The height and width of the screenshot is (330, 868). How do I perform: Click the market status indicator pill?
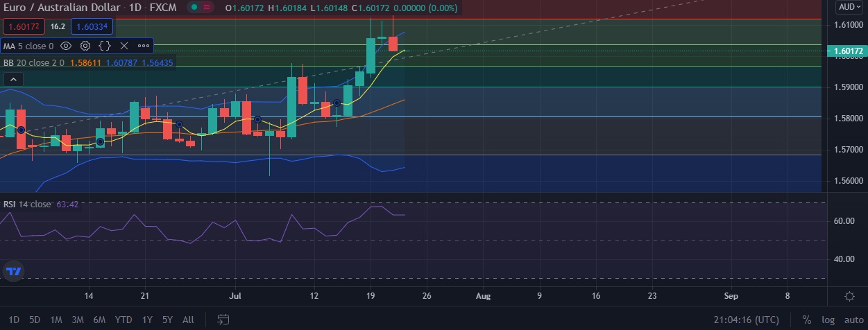point(202,7)
